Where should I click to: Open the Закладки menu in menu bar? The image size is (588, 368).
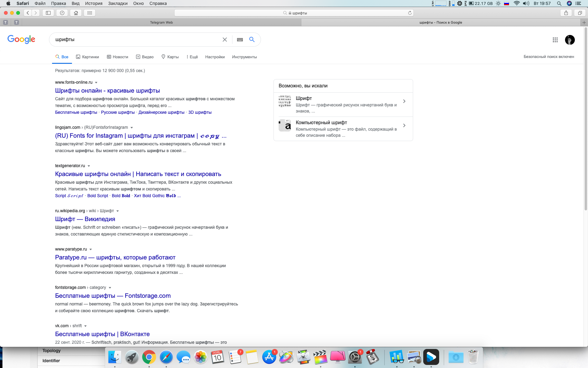point(118,3)
